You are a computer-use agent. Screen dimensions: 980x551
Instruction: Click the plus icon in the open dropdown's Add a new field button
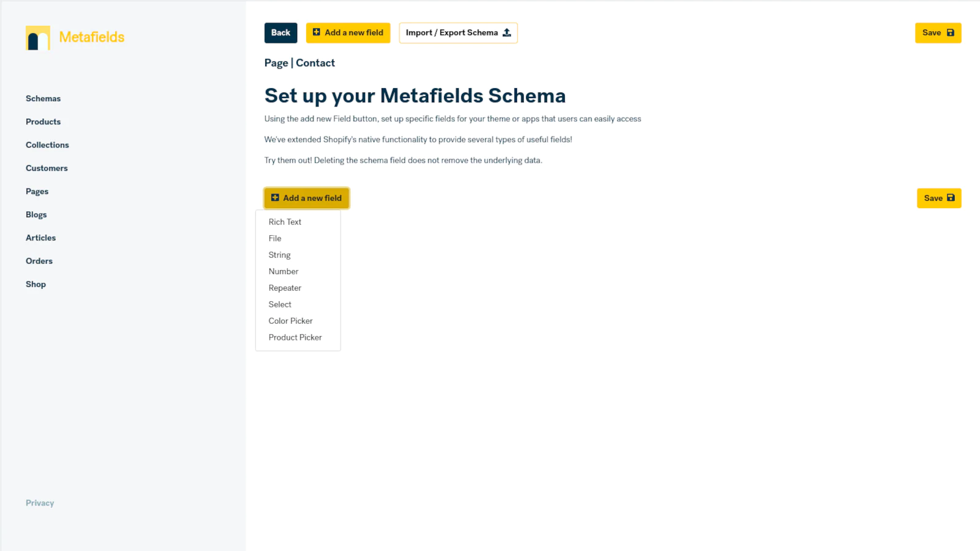coord(275,198)
